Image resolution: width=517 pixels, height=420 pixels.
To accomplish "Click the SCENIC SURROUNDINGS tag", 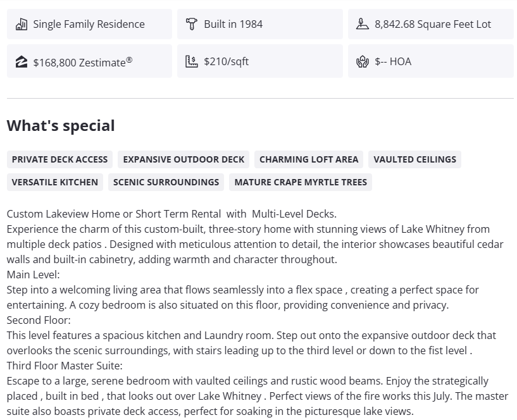I will (166, 182).
